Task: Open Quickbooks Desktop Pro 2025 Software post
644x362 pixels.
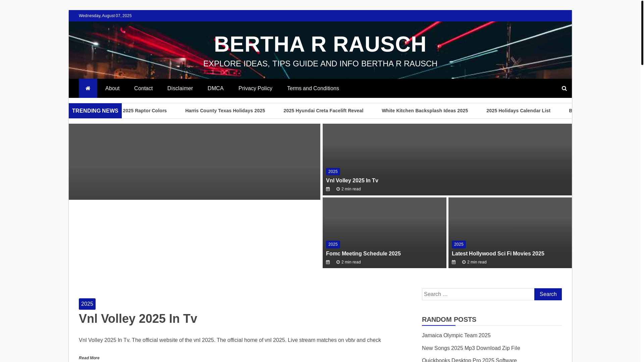Action: (469, 360)
